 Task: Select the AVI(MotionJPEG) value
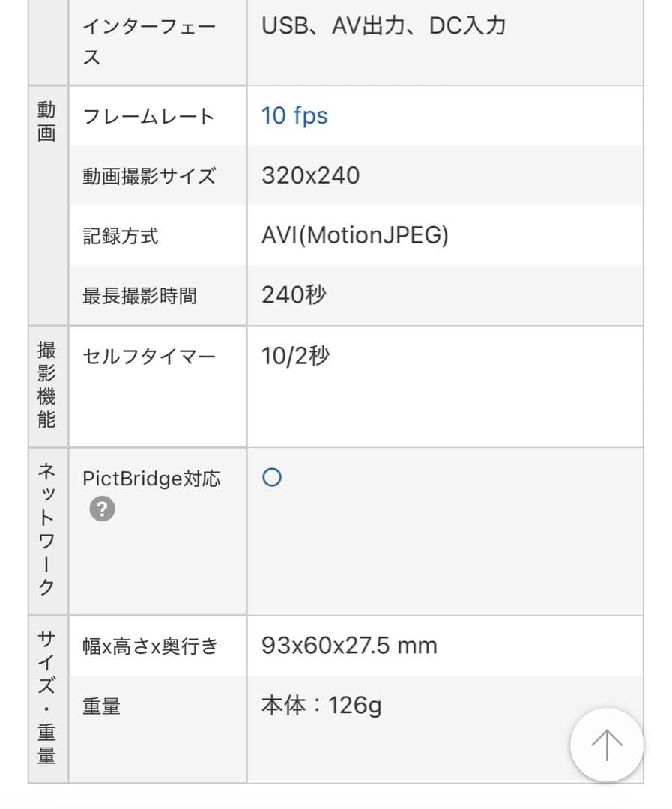(354, 236)
